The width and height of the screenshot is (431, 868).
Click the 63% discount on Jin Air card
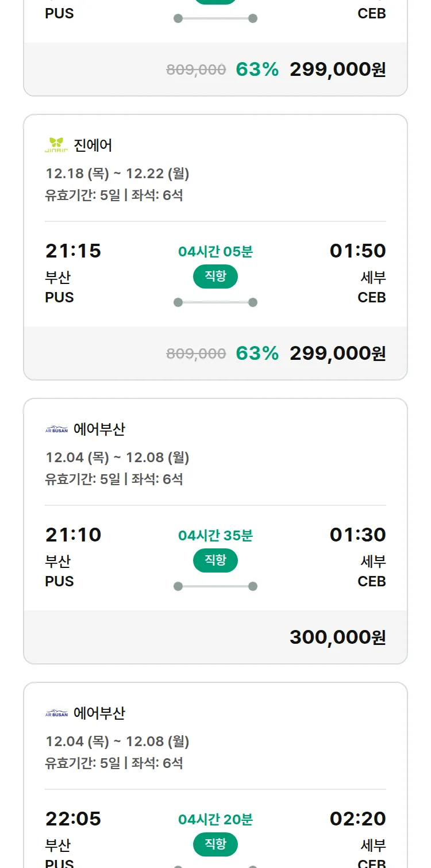(x=257, y=353)
